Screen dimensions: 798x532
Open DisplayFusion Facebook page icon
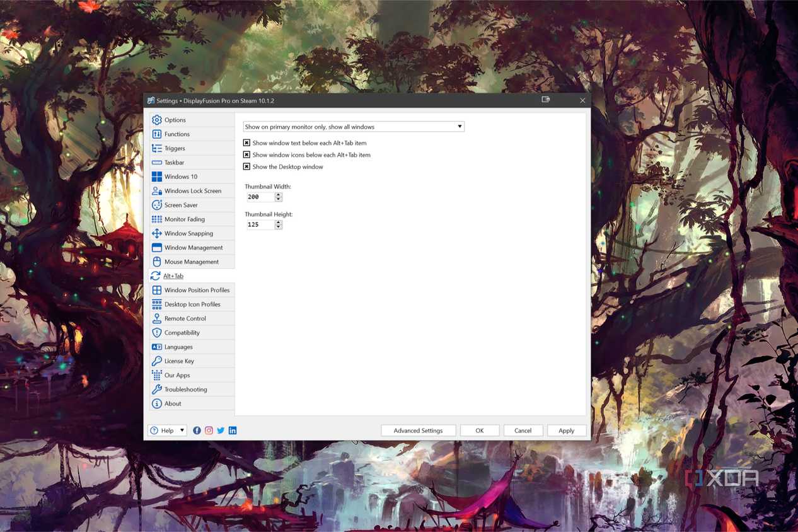(197, 431)
